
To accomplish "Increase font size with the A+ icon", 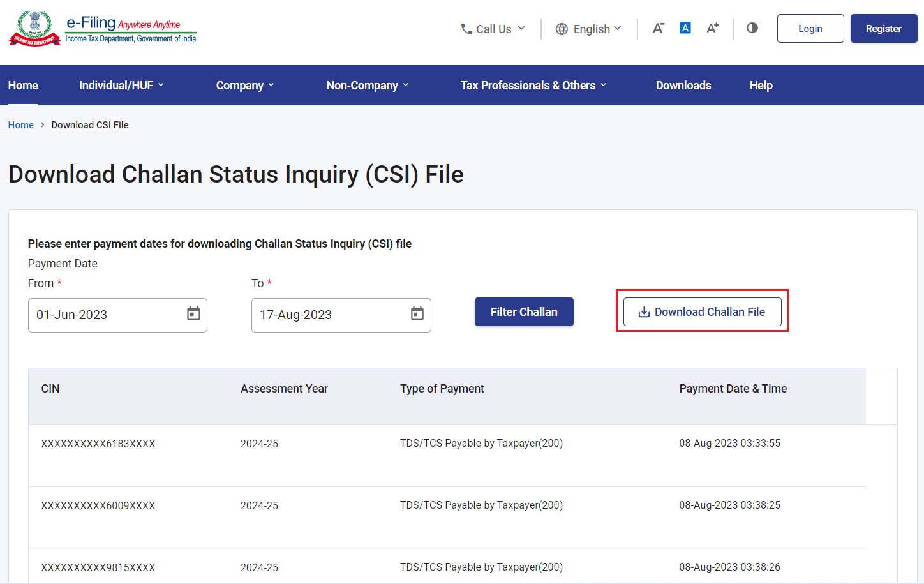I will 713,28.
